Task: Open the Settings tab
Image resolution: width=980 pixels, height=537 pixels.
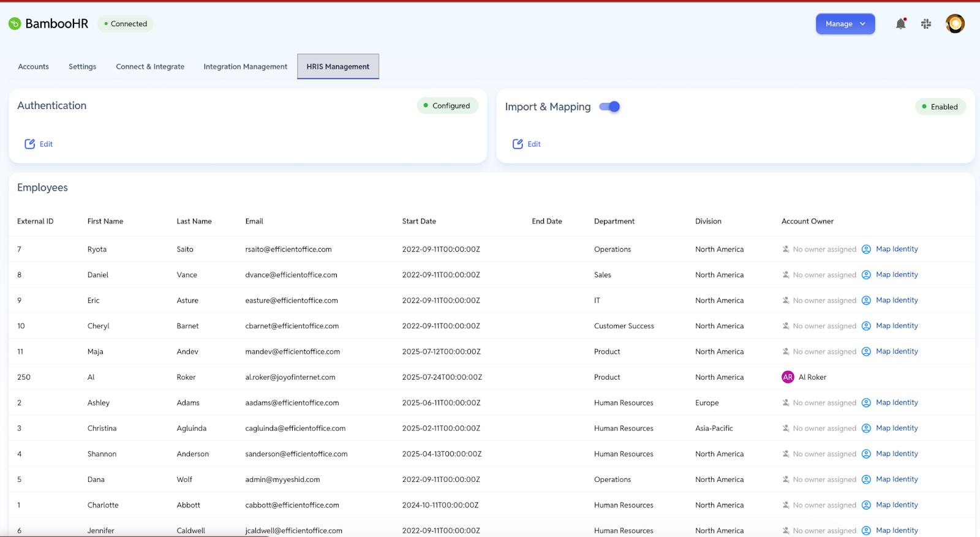Action: click(x=82, y=67)
